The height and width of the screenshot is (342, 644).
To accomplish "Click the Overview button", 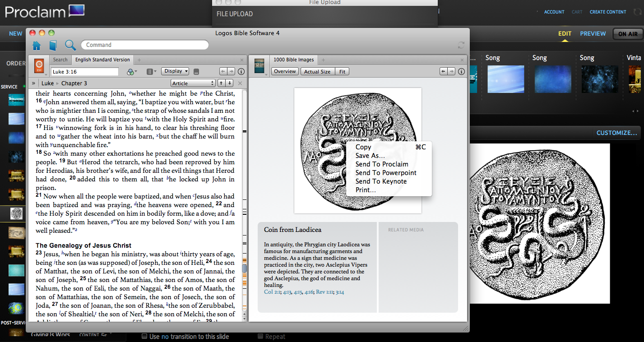I will tap(285, 71).
